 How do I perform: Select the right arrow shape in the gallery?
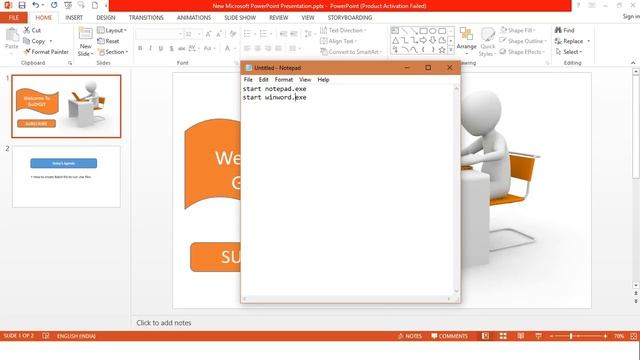(423, 40)
